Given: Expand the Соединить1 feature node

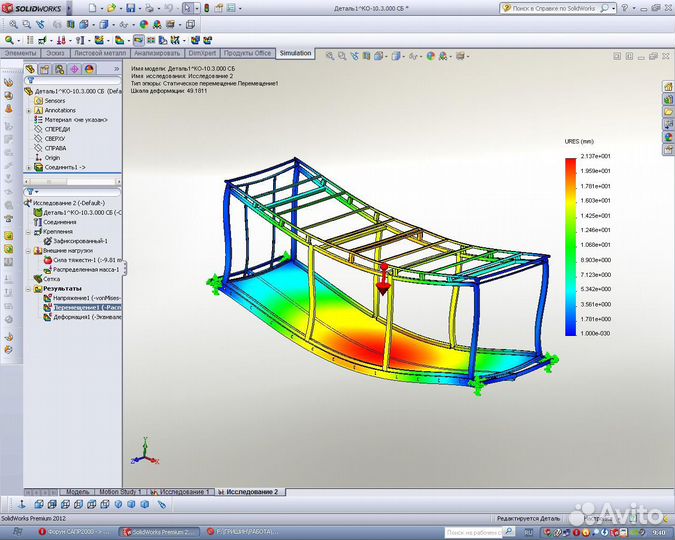Looking at the screenshot, I should (x=29, y=167).
